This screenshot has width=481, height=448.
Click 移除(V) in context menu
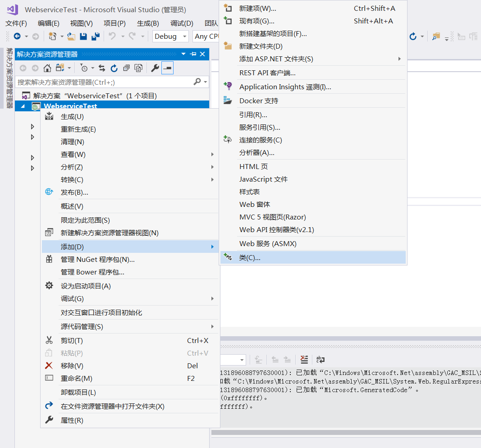pyautogui.click(x=130, y=366)
